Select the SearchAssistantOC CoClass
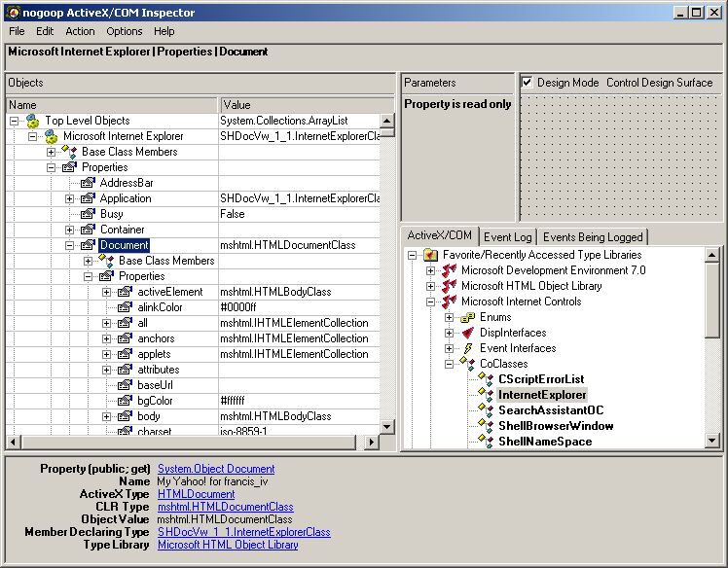This screenshot has height=568, width=728. point(551,410)
